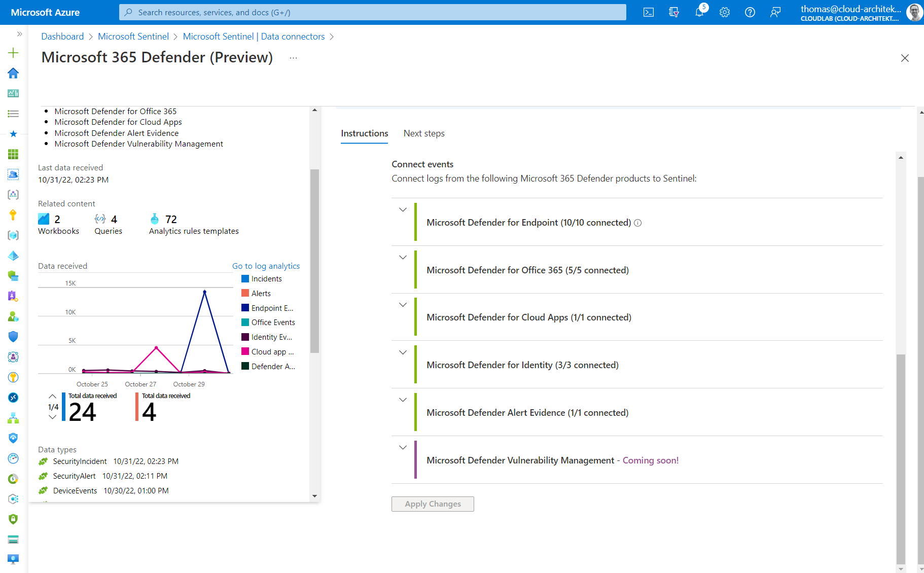Expand Defender Vulnerability Management section
This screenshot has width=924, height=573.
click(403, 447)
